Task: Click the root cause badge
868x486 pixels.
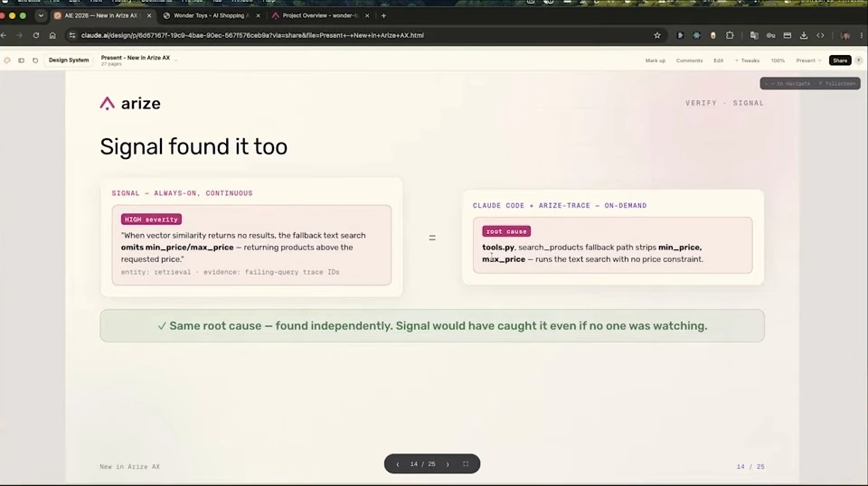Action: tap(506, 231)
